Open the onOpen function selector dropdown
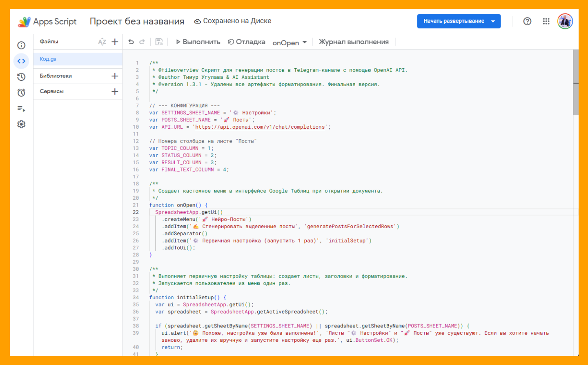The height and width of the screenshot is (365, 588). pyautogui.click(x=290, y=42)
